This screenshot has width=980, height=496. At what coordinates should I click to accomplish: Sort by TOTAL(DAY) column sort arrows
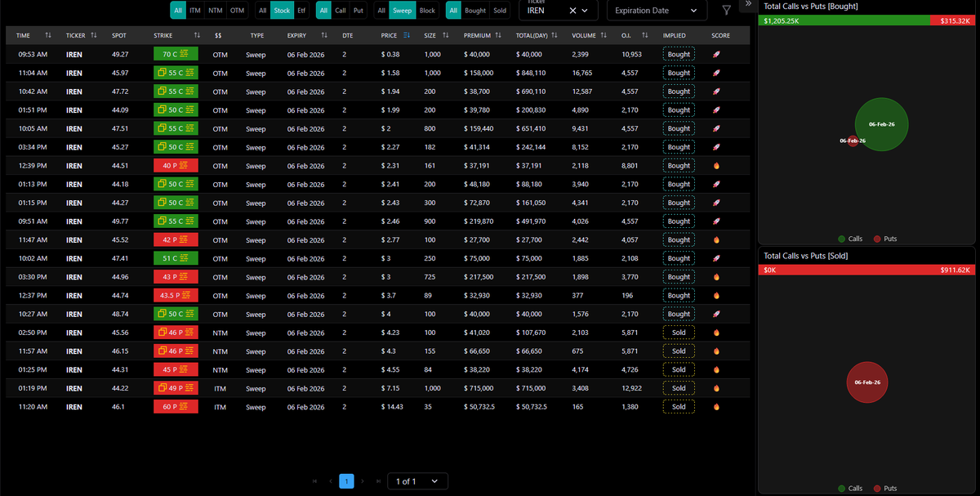coord(555,35)
